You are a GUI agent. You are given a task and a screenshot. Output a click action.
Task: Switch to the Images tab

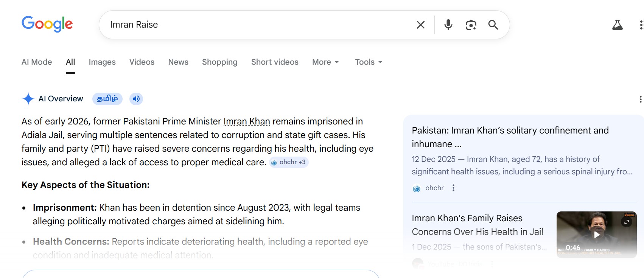tap(102, 62)
